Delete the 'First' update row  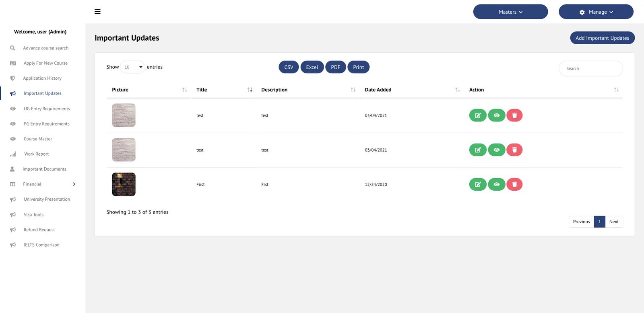point(514,185)
